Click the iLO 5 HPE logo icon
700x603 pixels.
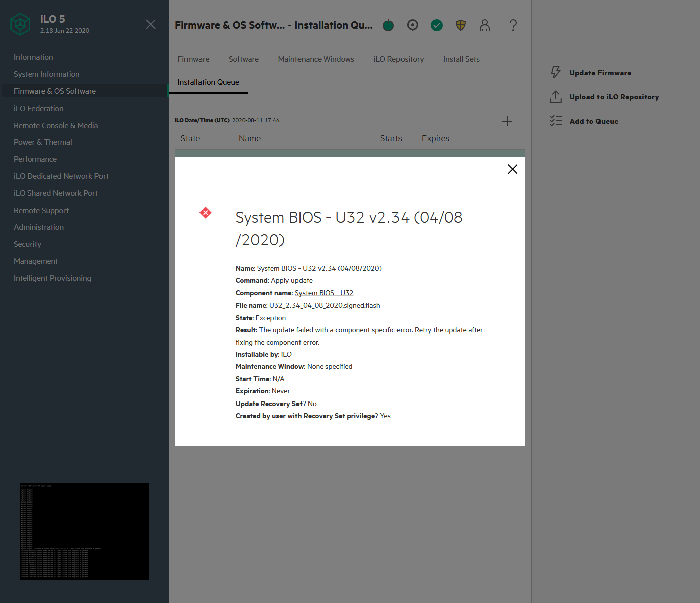(20, 24)
